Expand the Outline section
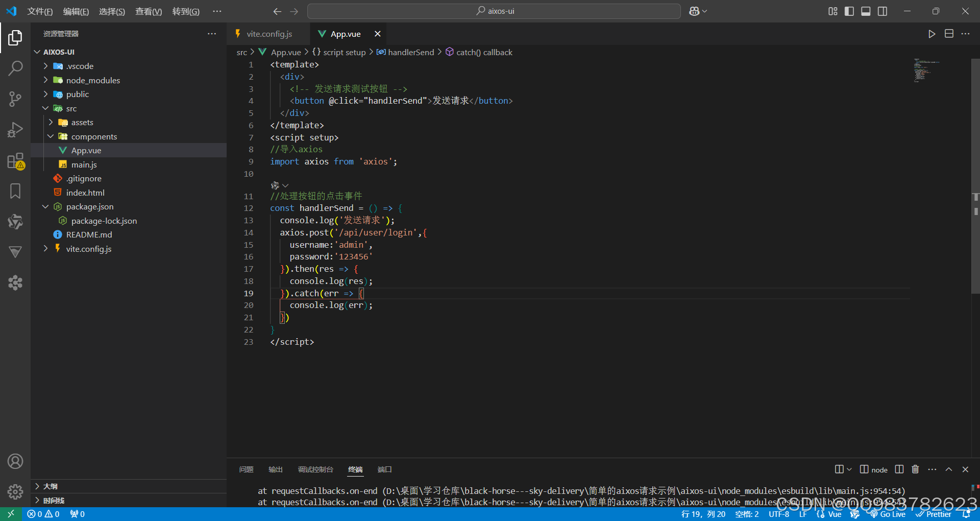 point(129,486)
